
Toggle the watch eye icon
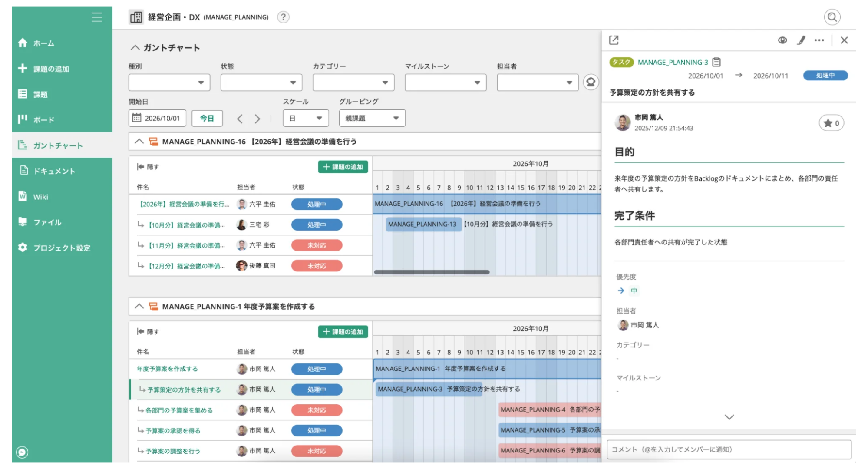782,40
